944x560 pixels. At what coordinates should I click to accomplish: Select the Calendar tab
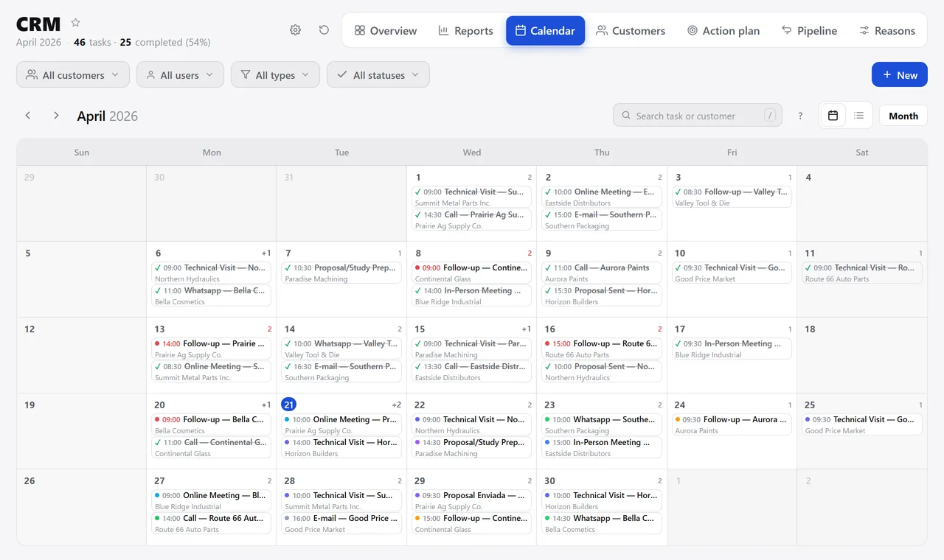545,31
